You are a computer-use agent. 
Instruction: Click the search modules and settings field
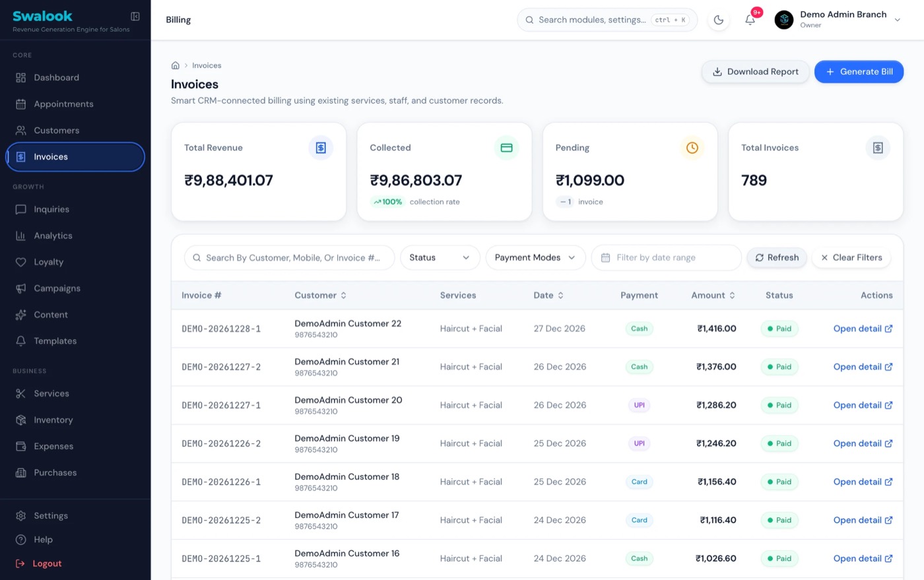[607, 20]
